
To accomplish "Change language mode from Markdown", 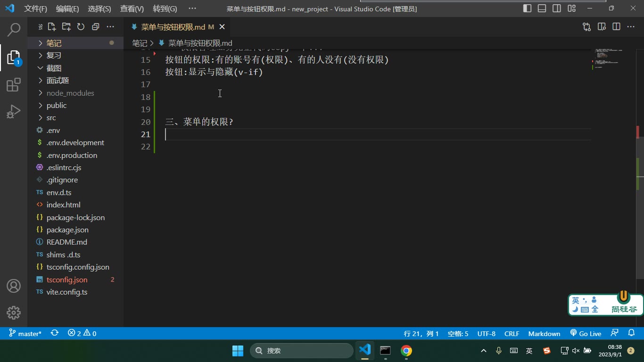I will click(544, 333).
